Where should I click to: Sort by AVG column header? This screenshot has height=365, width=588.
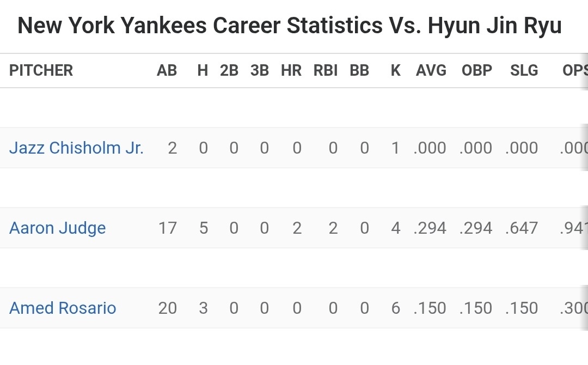(431, 70)
